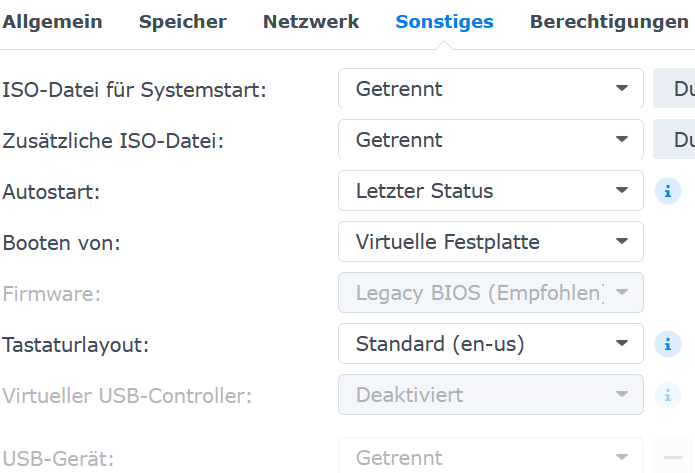Viewport: 695px width, 473px height.
Task: Click info icon next to Autostart
Action: (x=667, y=190)
